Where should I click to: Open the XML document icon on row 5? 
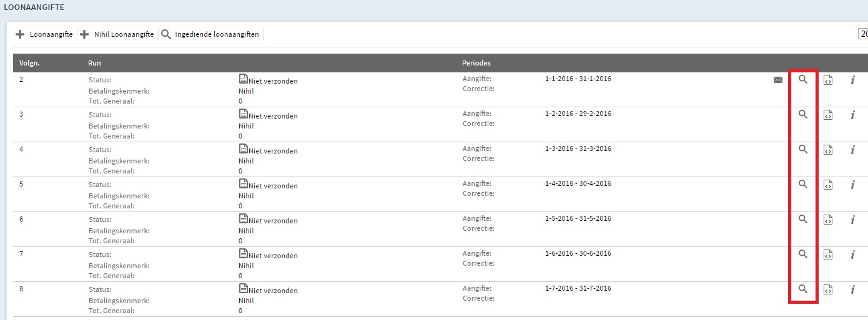pyautogui.click(x=828, y=185)
